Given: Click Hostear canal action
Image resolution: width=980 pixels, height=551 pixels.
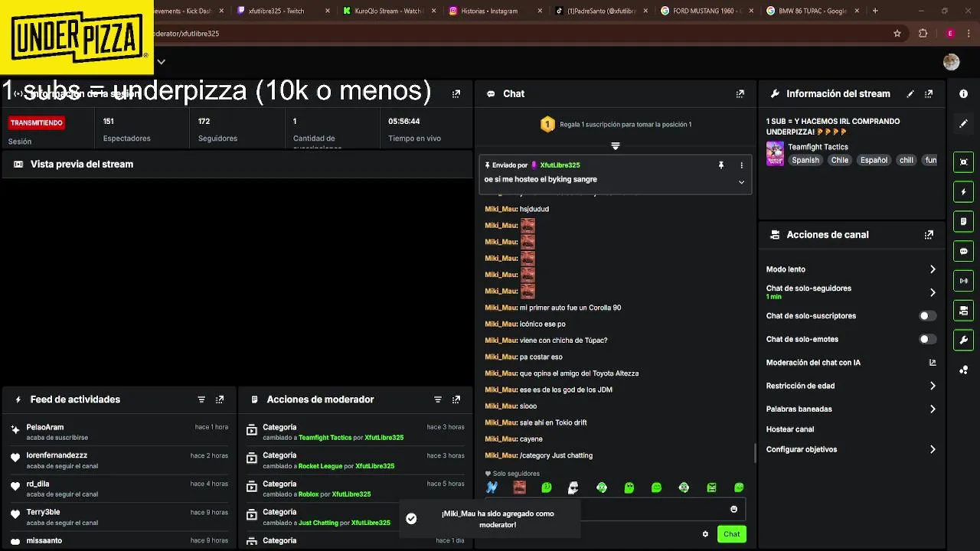Looking at the screenshot, I should (x=790, y=429).
